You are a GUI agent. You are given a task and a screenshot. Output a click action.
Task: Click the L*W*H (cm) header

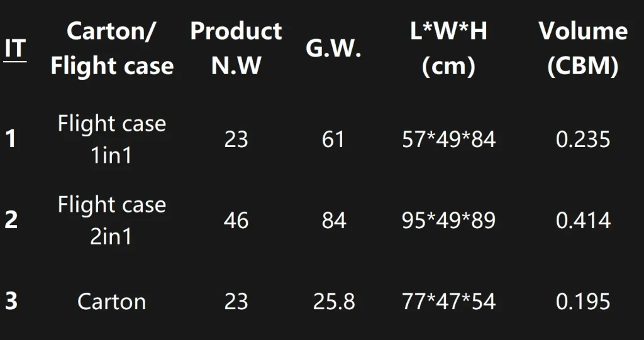448,48
